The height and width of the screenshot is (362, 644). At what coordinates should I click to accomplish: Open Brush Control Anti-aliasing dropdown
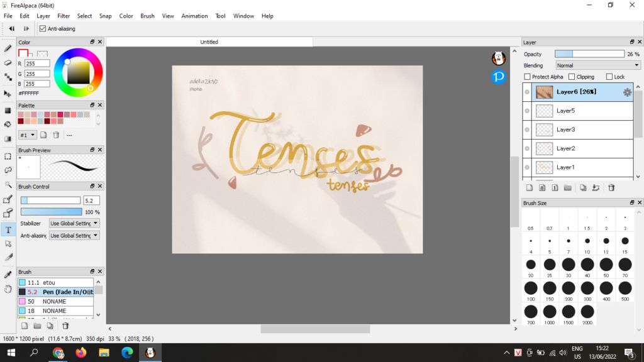[74, 236]
